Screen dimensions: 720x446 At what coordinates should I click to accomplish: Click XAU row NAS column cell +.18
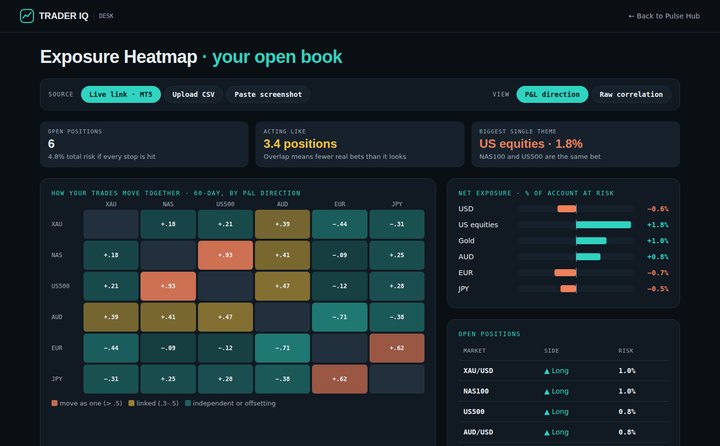point(168,224)
